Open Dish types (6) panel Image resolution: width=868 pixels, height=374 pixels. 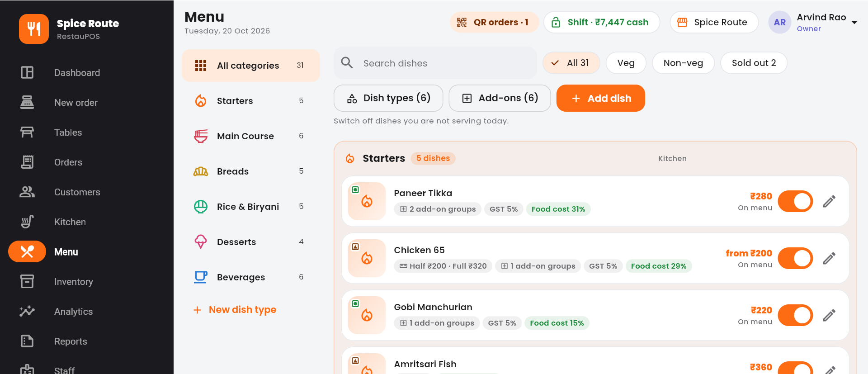388,98
